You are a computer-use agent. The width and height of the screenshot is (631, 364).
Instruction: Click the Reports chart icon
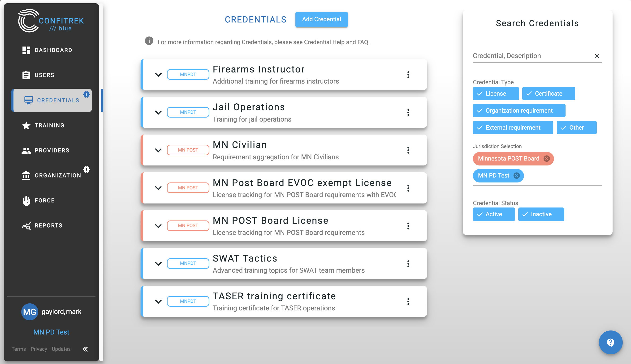tap(26, 225)
